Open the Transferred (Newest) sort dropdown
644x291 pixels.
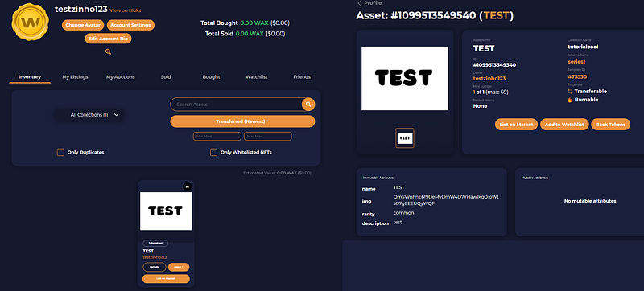tap(242, 121)
